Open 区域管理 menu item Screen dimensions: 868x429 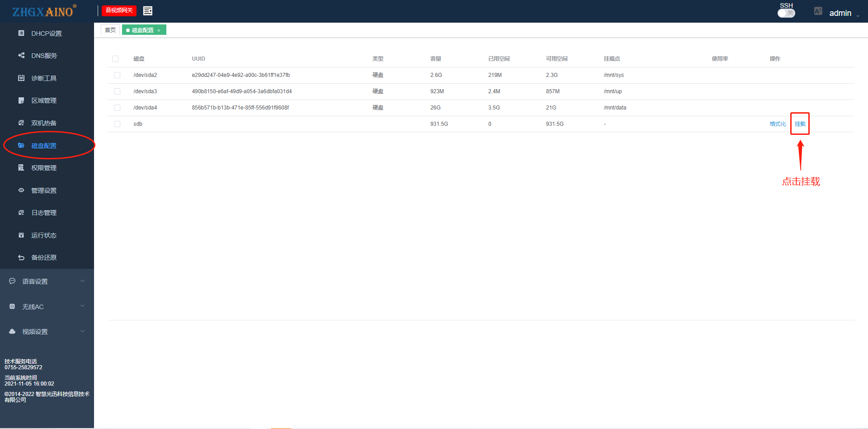click(x=44, y=100)
